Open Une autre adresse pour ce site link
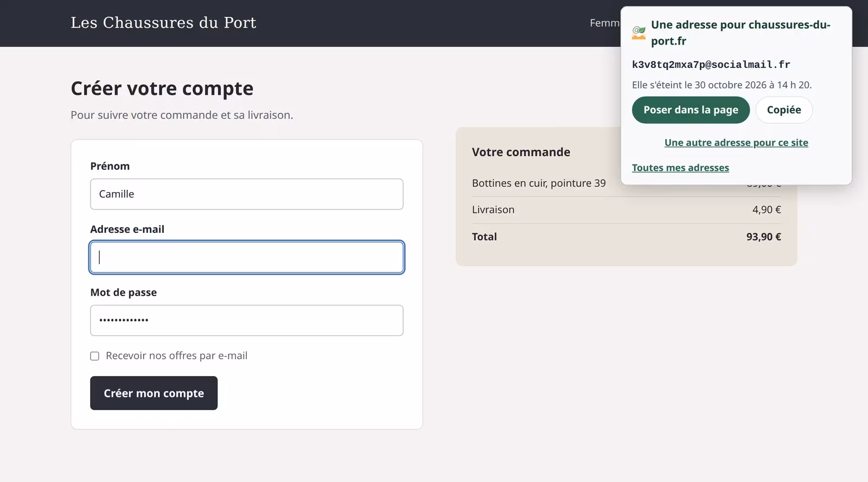 click(x=736, y=143)
